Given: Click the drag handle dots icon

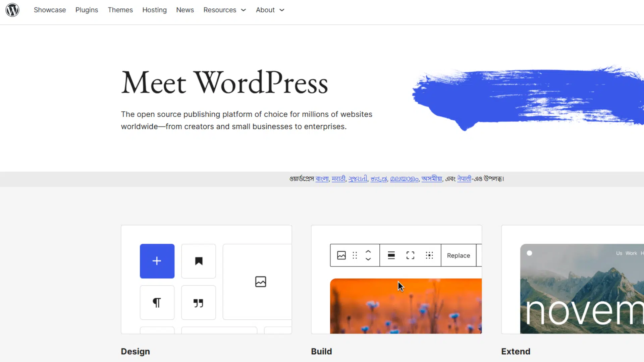Looking at the screenshot, I should [355, 255].
